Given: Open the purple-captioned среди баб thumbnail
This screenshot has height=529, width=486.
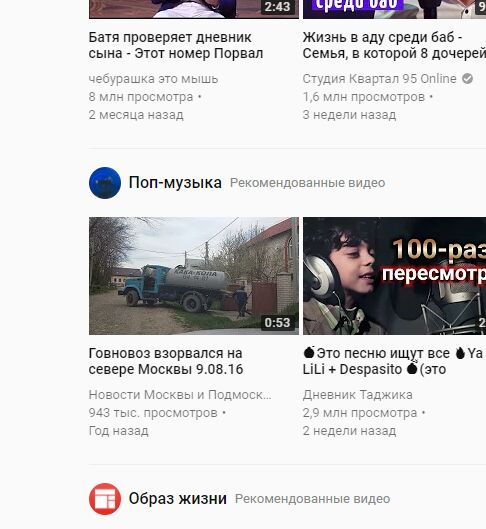Looking at the screenshot, I should pyautogui.click(x=394, y=9).
